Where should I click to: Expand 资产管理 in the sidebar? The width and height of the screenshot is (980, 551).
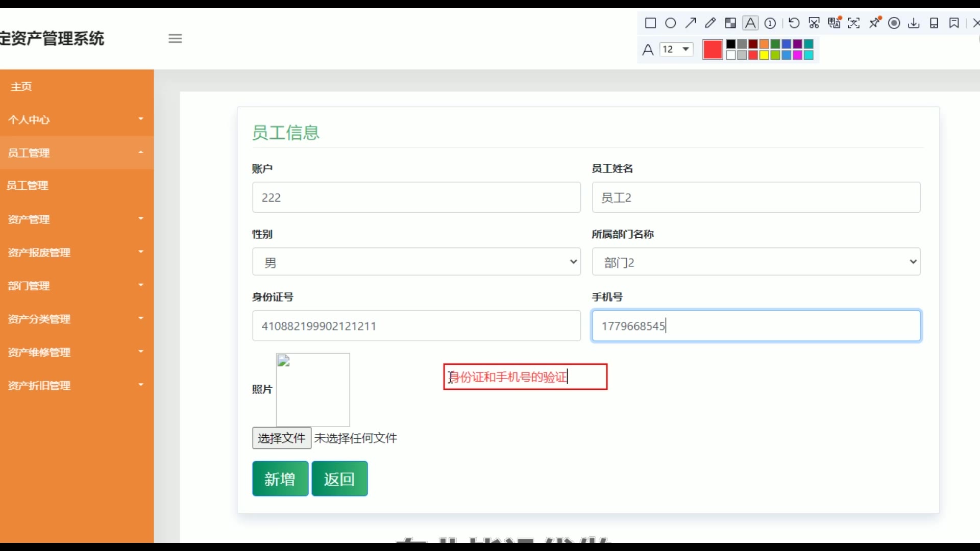[77, 219]
